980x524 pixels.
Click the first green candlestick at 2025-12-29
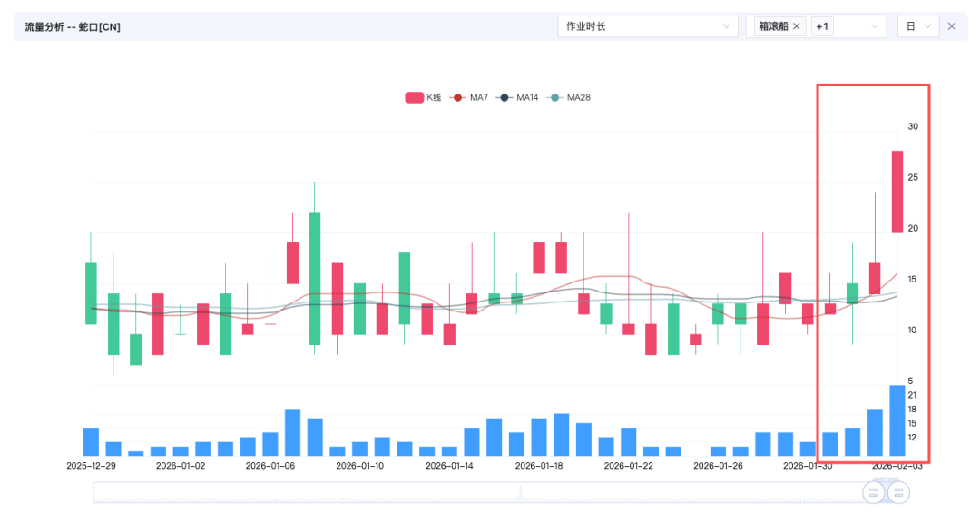pos(91,293)
